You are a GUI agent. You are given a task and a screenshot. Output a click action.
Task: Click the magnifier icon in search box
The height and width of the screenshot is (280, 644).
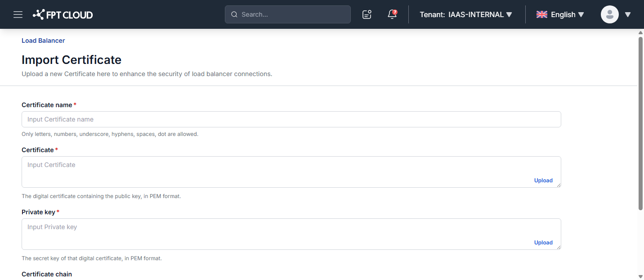(x=234, y=14)
